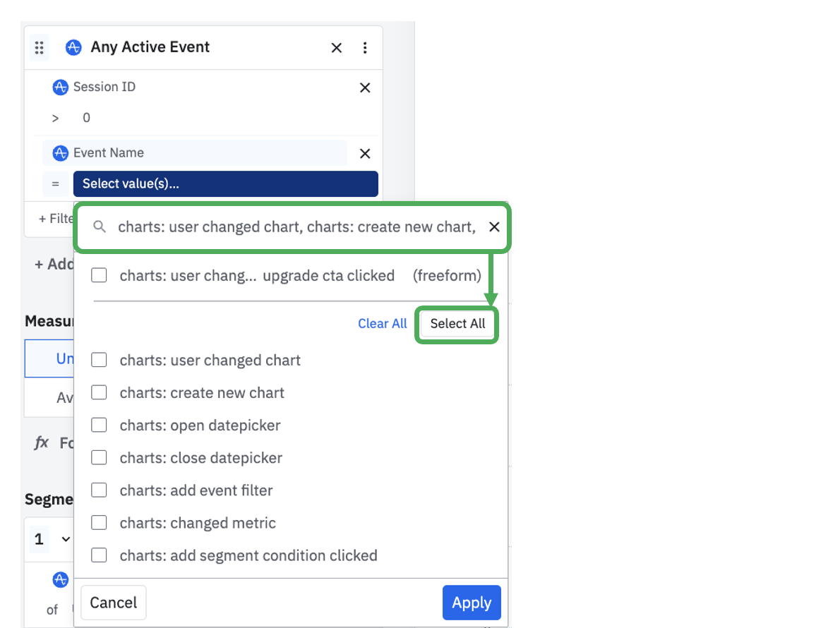Remove the Any Active Event block

(x=337, y=47)
